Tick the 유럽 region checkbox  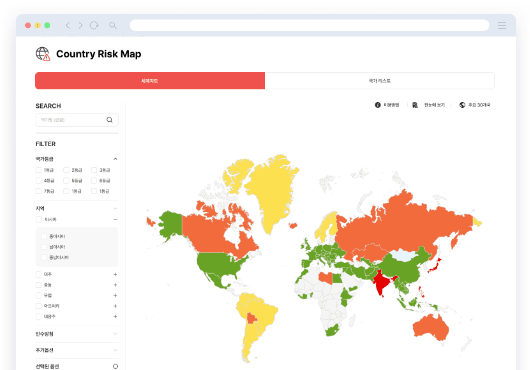[39, 295]
